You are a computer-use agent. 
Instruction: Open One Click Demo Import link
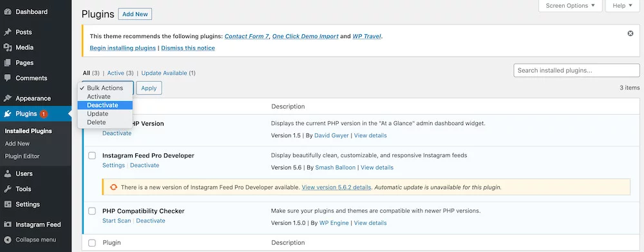click(x=305, y=36)
